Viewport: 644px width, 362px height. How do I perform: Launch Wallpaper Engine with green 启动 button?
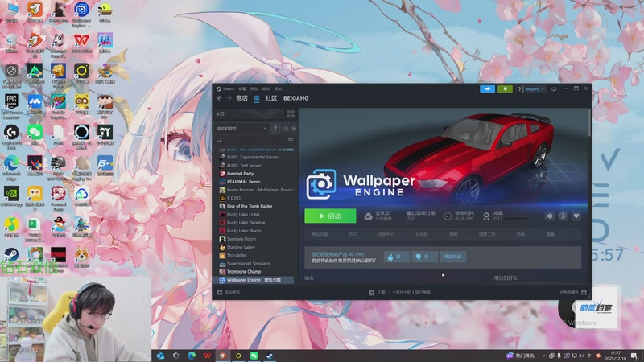click(x=330, y=216)
